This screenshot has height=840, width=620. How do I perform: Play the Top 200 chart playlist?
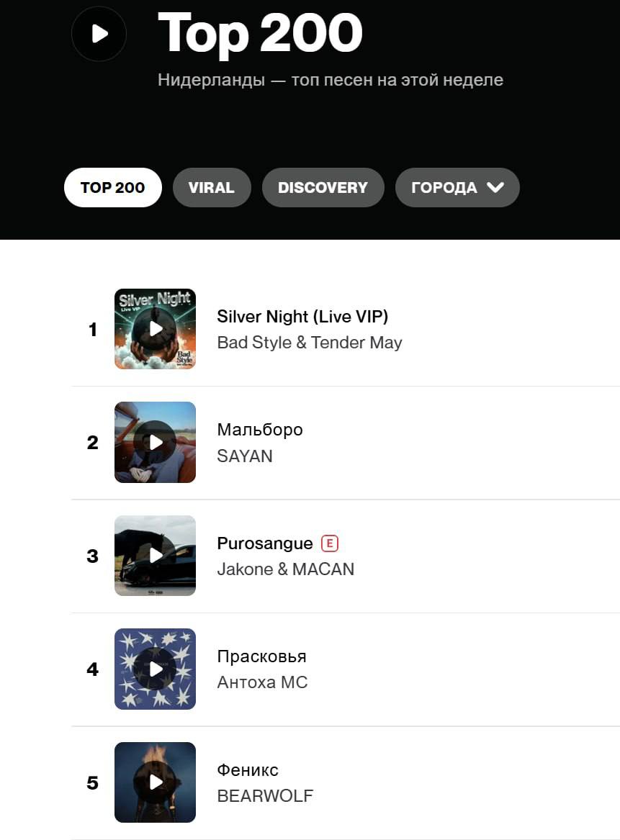click(99, 34)
